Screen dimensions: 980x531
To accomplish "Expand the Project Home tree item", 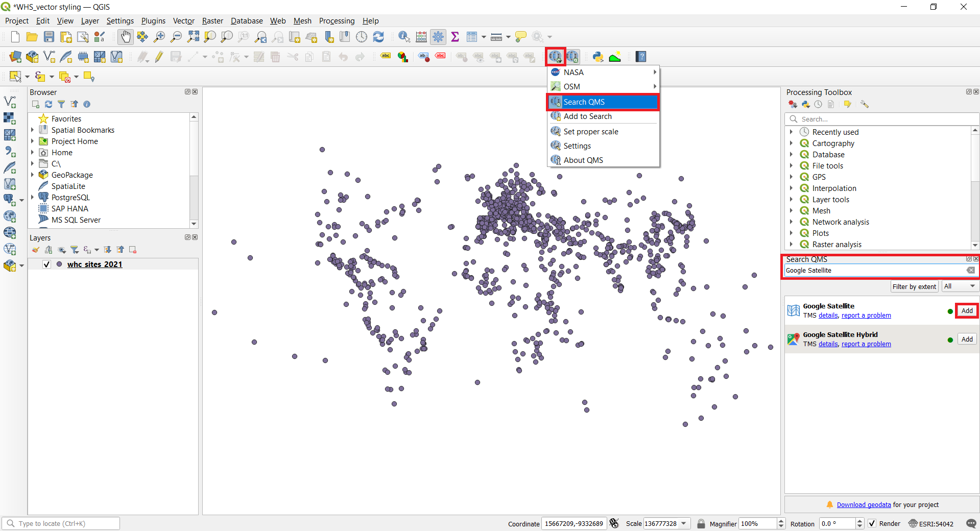I will [x=32, y=141].
